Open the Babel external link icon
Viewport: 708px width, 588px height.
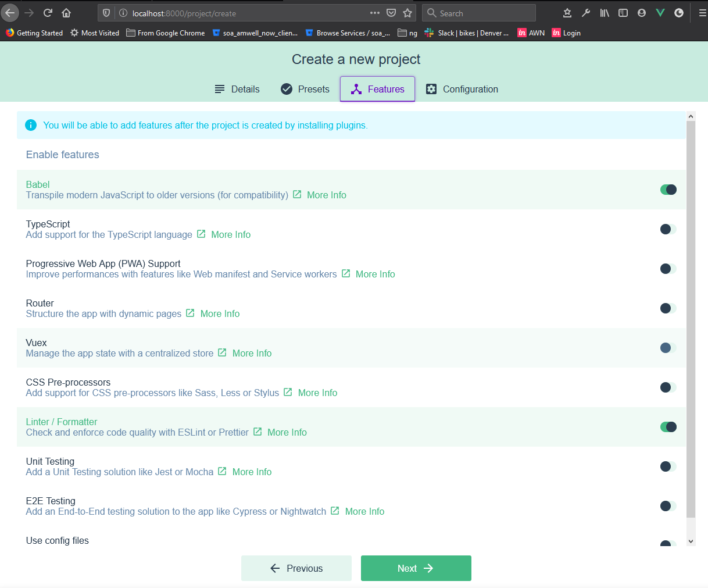297,194
